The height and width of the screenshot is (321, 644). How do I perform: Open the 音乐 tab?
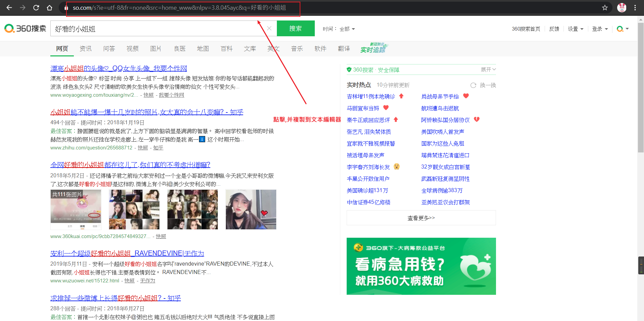(297, 49)
